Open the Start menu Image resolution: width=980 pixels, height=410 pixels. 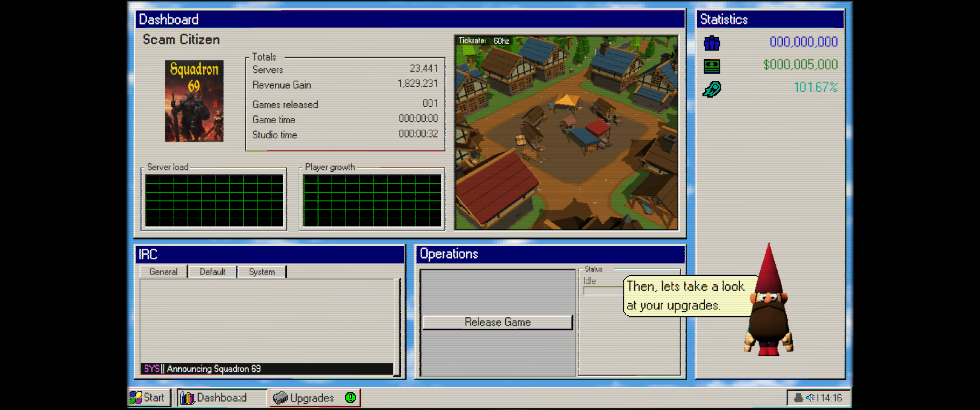coord(147,398)
